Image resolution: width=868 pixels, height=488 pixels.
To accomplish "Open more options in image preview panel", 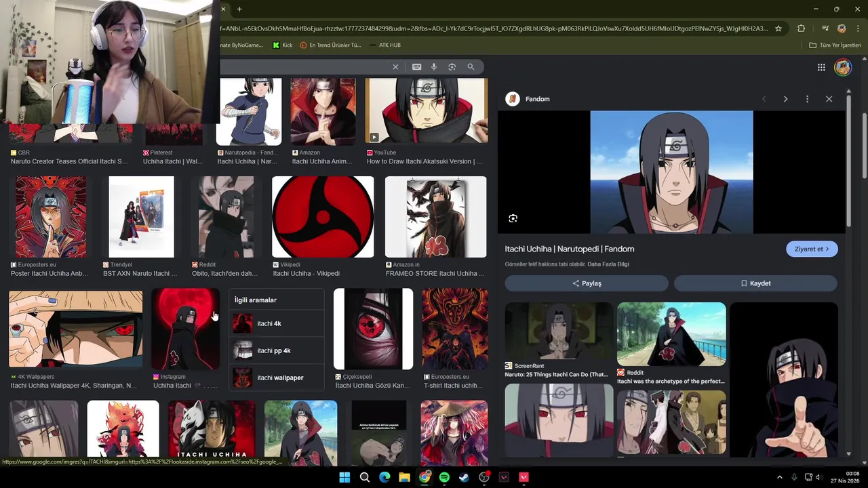I will [x=807, y=99].
